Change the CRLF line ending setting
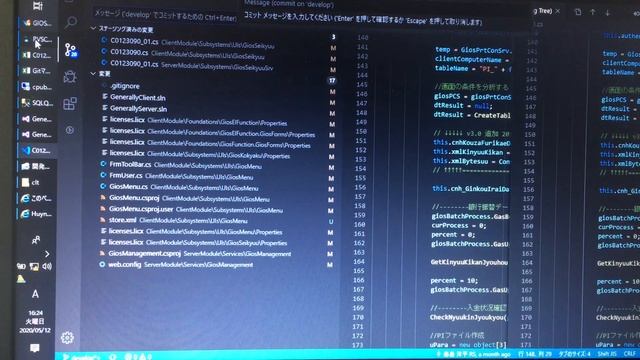Viewport: 640px width, 360px height. click(630, 353)
